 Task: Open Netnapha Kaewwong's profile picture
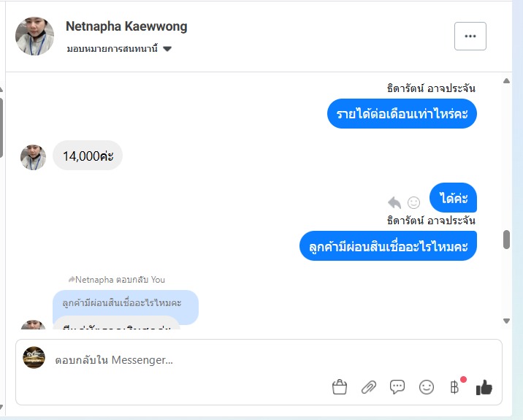[34, 36]
